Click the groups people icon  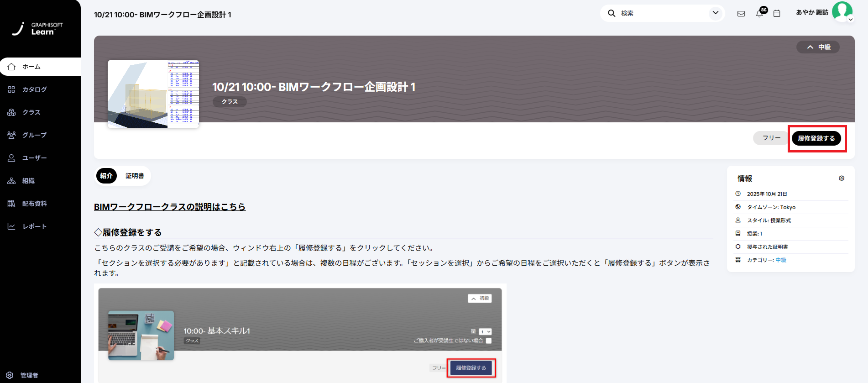[11, 135]
